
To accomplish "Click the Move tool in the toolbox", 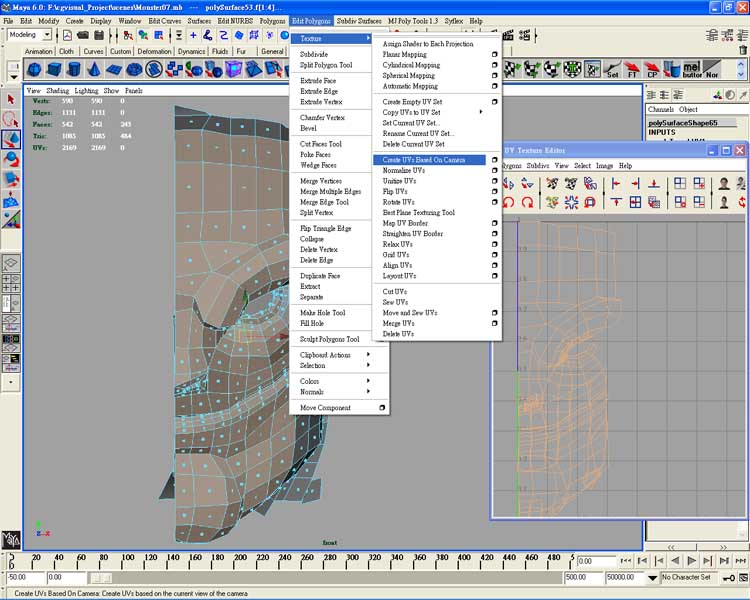I will point(11,139).
